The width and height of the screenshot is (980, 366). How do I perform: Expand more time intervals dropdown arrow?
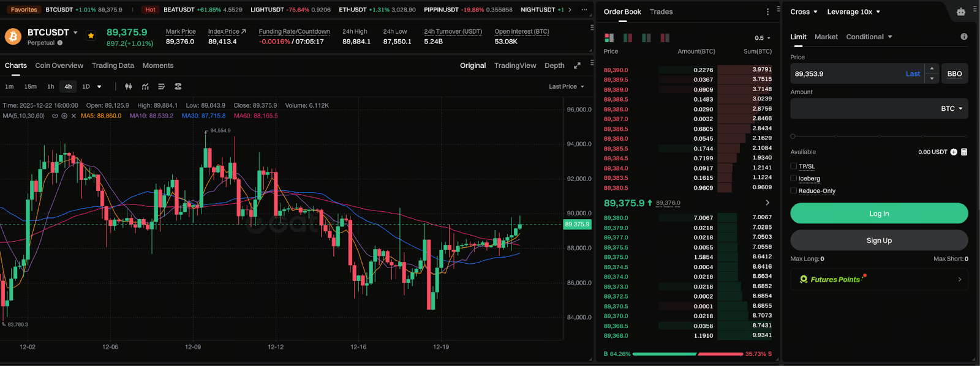[99, 86]
